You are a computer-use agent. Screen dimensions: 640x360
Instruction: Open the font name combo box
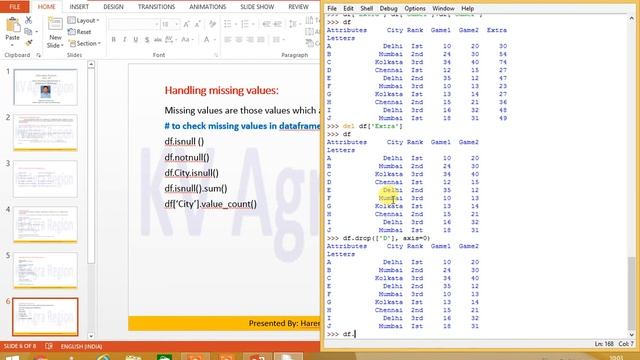[x=134, y=24]
